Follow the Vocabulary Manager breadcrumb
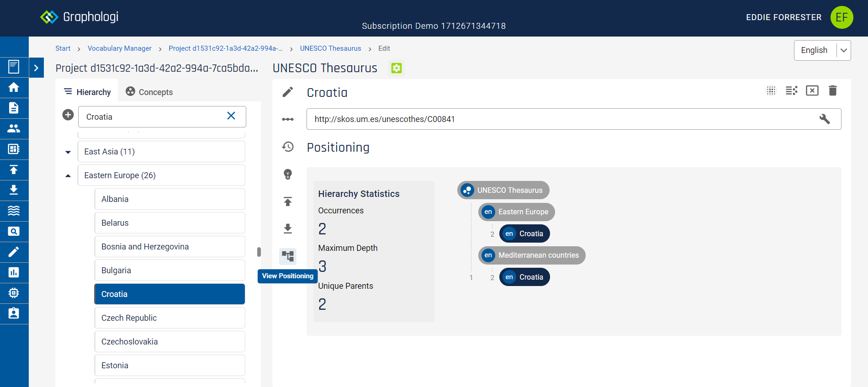The width and height of the screenshot is (868, 387). [120, 48]
